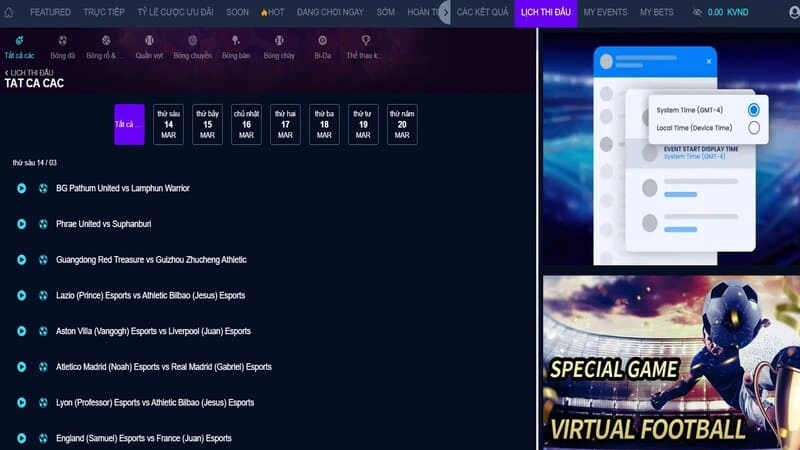Open My Events tab

coord(605,12)
